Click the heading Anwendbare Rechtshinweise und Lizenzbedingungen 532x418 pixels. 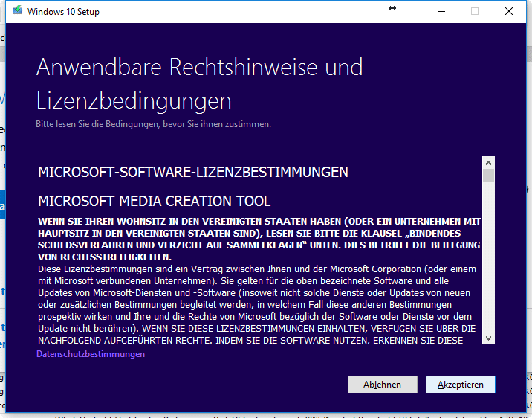tap(199, 84)
